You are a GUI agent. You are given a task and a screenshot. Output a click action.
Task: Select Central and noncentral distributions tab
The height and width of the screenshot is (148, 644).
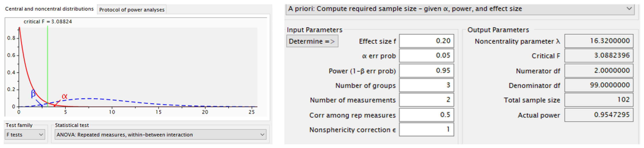(x=49, y=9)
